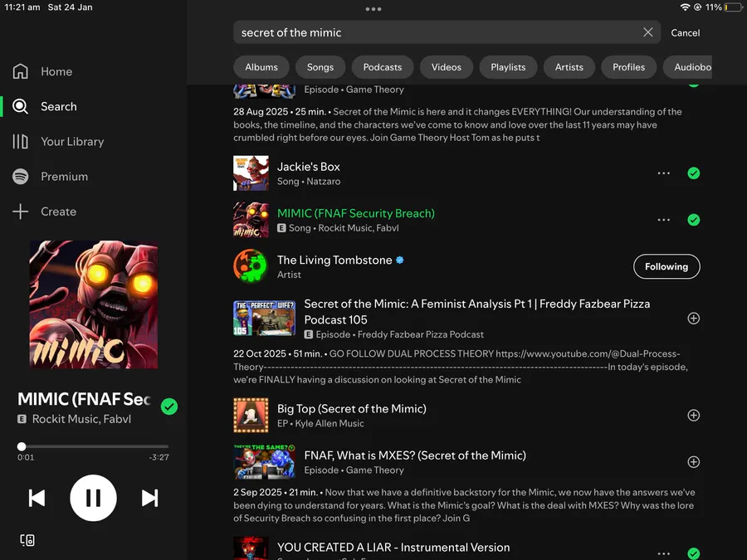Open MIMIC search result cover thumbnail
The width and height of the screenshot is (747, 560).
point(251,220)
